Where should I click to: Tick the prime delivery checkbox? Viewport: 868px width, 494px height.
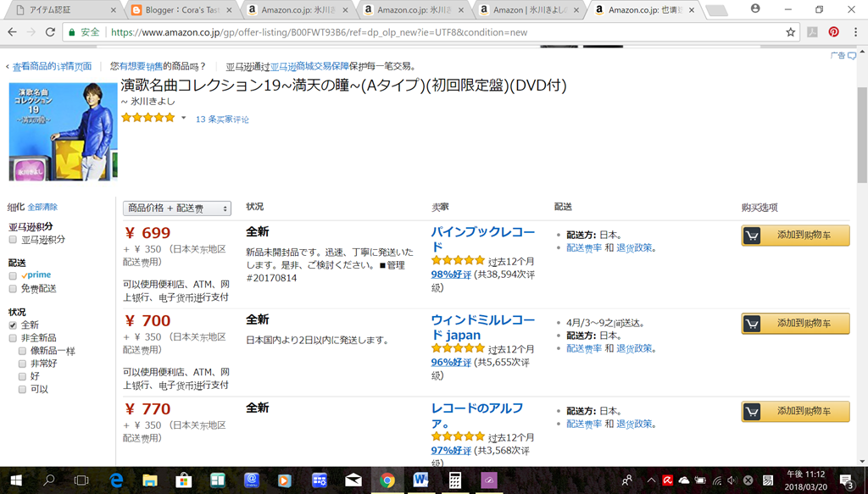tap(13, 275)
